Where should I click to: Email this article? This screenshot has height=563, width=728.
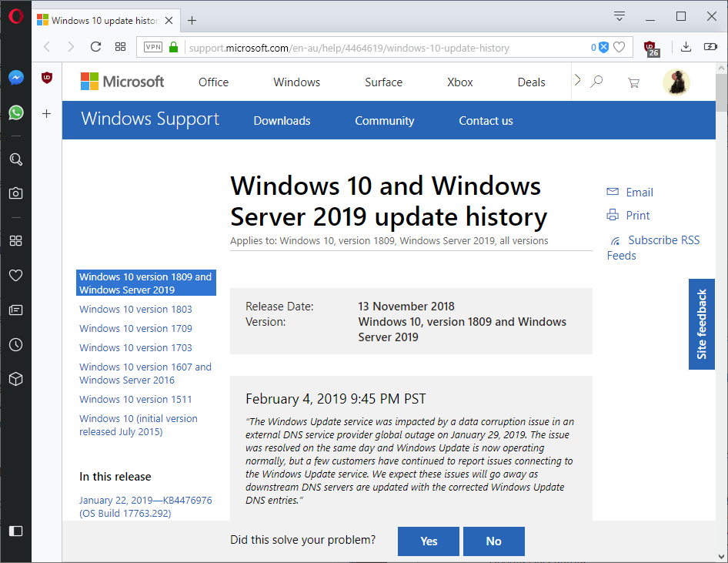pyautogui.click(x=630, y=193)
